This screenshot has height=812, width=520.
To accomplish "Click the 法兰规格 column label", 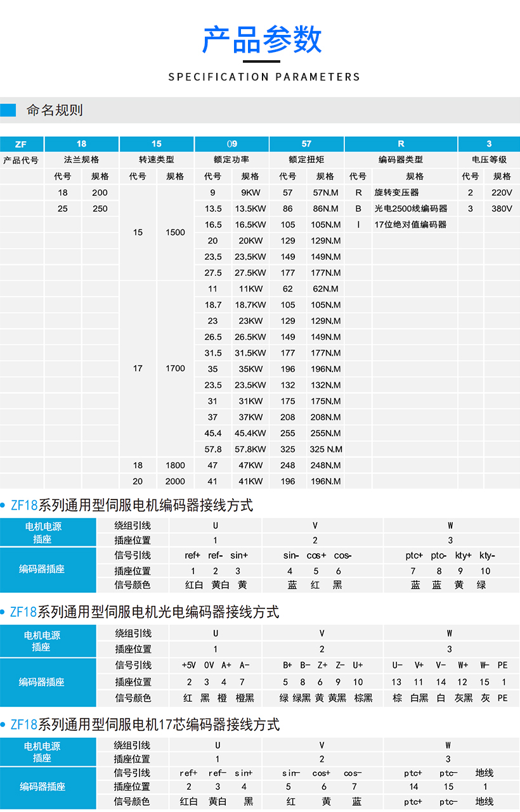I will click(x=81, y=160).
